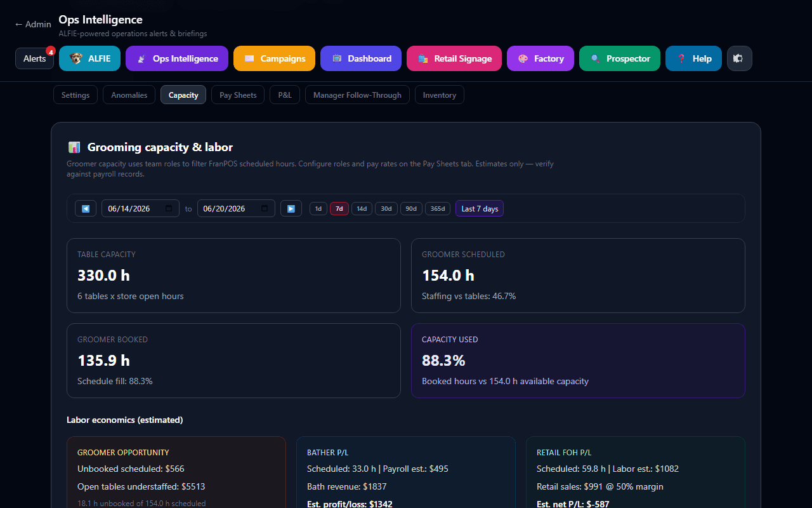Select the 30d range preset
The width and height of the screenshot is (812, 508).
click(x=386, y=208)
